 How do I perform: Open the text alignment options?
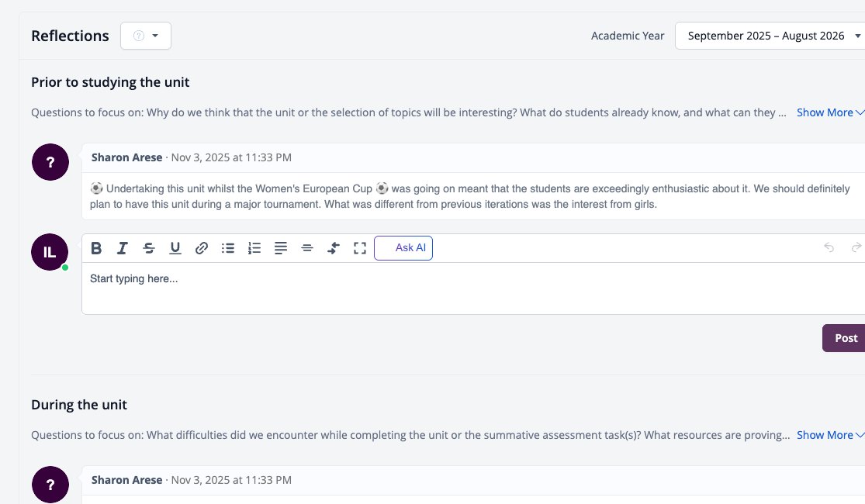tap(281, 248)
